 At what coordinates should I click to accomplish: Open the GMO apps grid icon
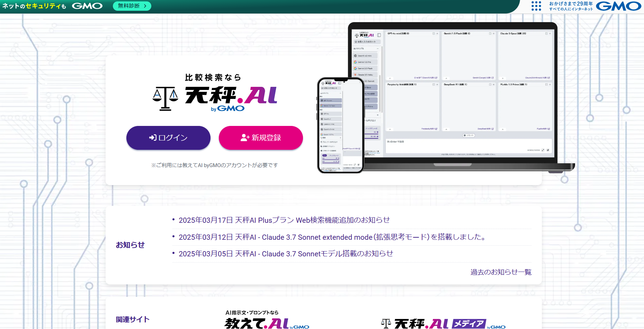(x=536, y=6)
